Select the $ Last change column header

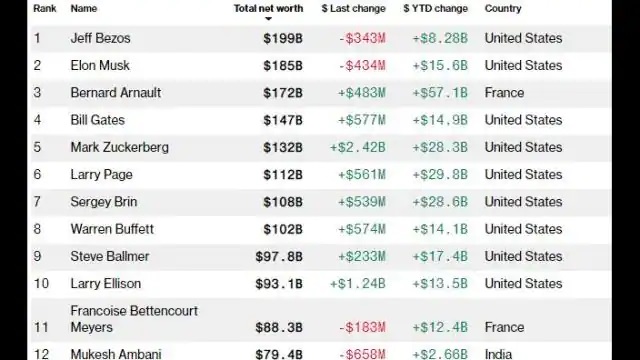click(353, 9)
